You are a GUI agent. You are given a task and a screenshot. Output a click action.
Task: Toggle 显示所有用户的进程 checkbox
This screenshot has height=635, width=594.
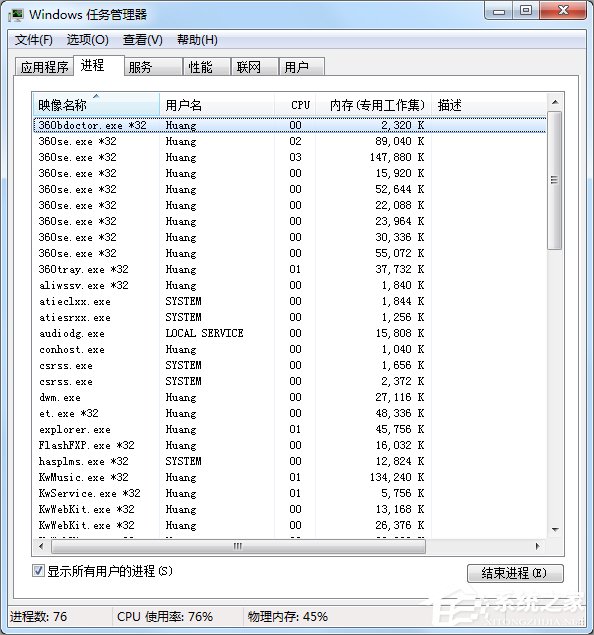[38, 571]
